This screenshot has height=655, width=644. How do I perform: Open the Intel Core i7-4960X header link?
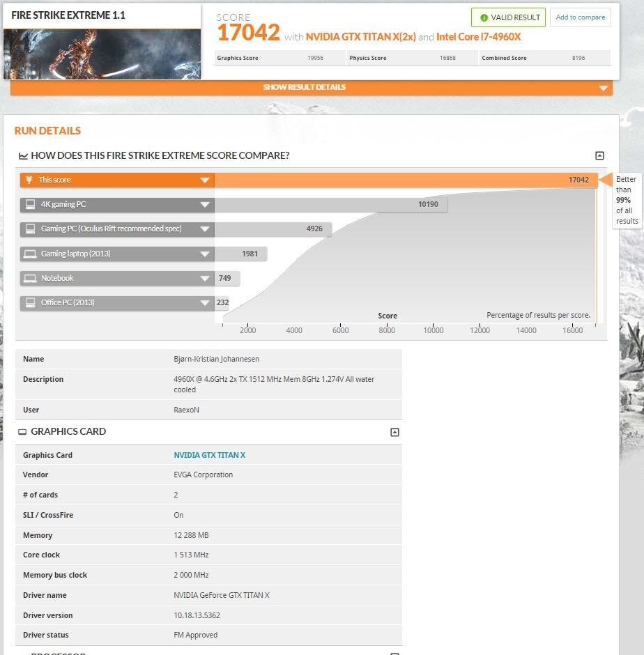(x=479, y=37)
